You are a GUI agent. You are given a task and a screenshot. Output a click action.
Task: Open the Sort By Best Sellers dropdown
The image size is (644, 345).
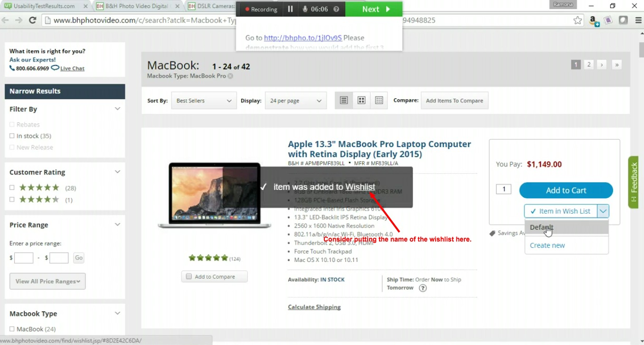204,101
